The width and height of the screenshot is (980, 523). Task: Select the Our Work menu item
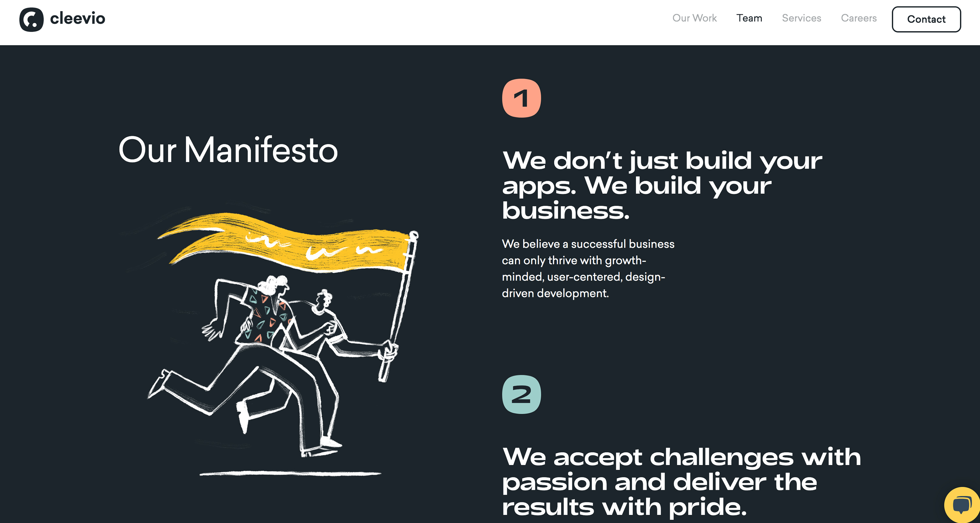[x=694, y=18]
